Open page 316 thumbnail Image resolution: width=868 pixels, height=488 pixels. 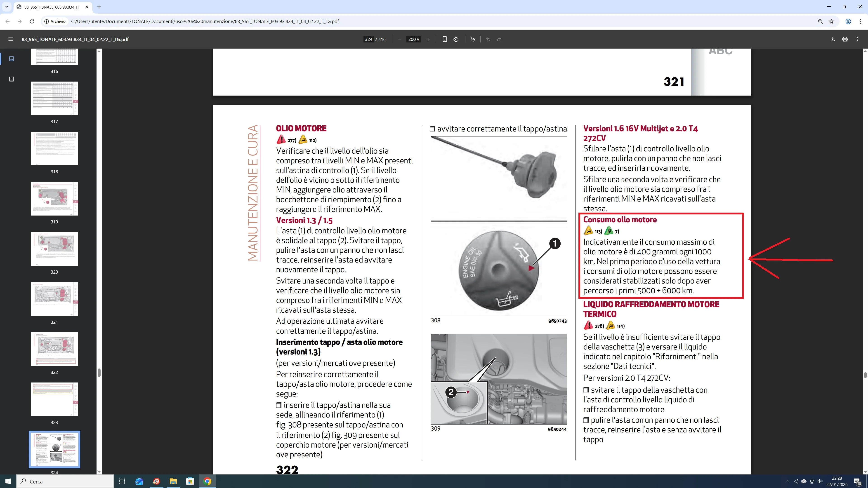click(x=54, y=56)
